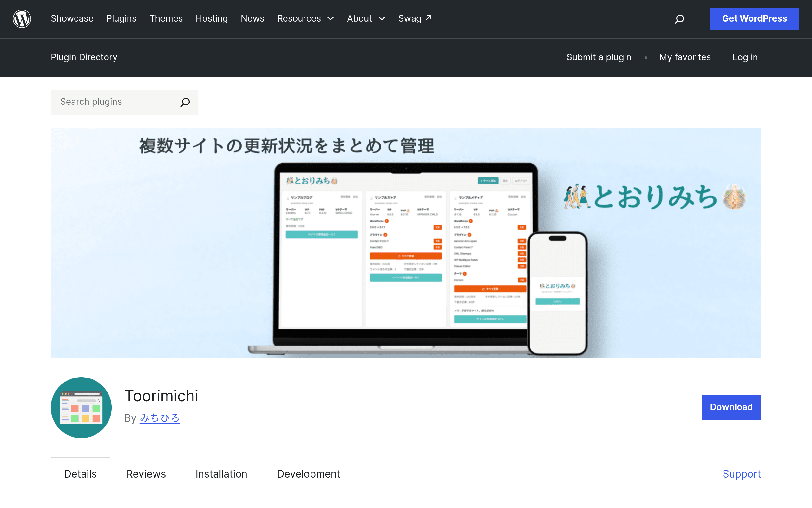Open My favorites link
The image size is (812, 508).
point(685,57)
